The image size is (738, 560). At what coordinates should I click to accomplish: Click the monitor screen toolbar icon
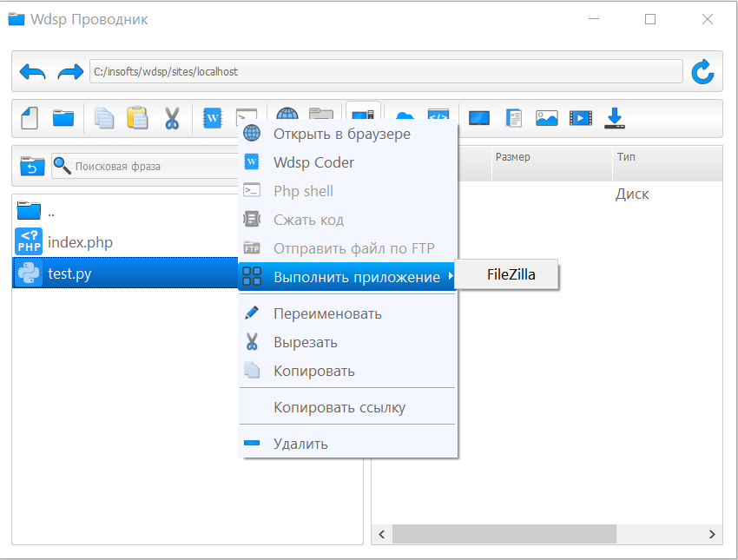pyautogui.click(x=479, y=118)
